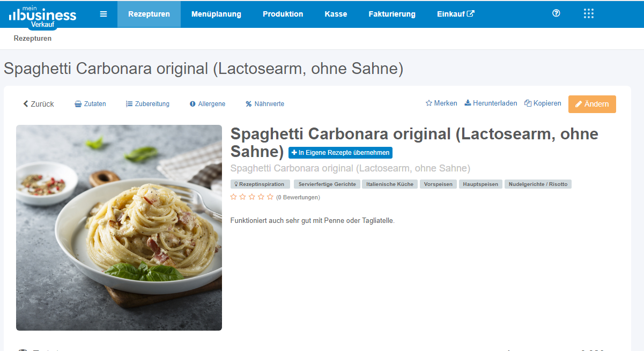The image size is (644, 351).
Task: Rate the recipe five stars
Action: click(270, 197)
